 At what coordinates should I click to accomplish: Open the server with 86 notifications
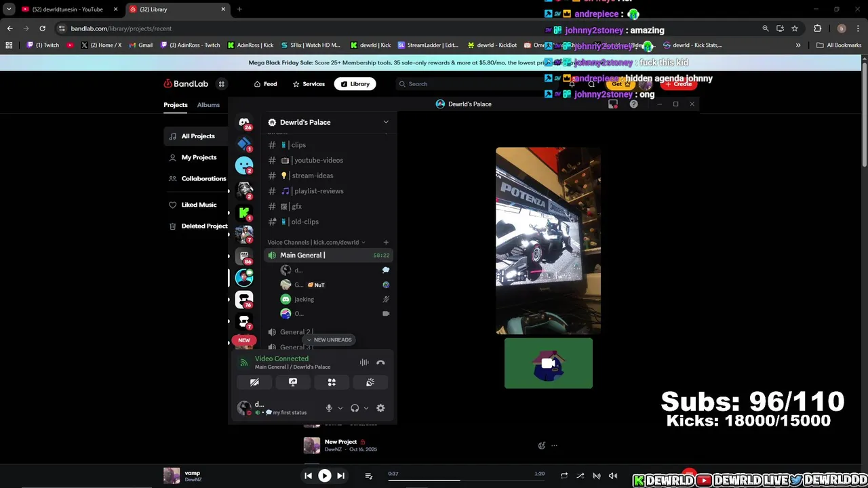(x=244, y=256)
